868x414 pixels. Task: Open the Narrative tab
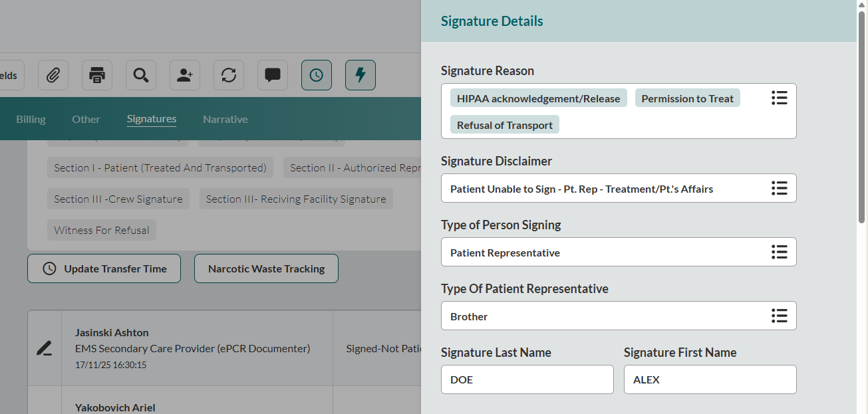coord(225,120)
